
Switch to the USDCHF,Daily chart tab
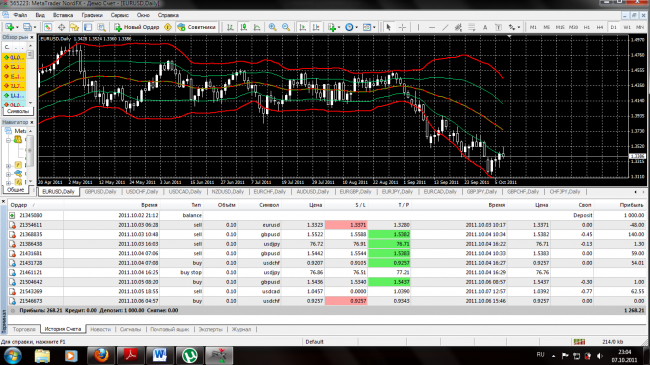142,192
